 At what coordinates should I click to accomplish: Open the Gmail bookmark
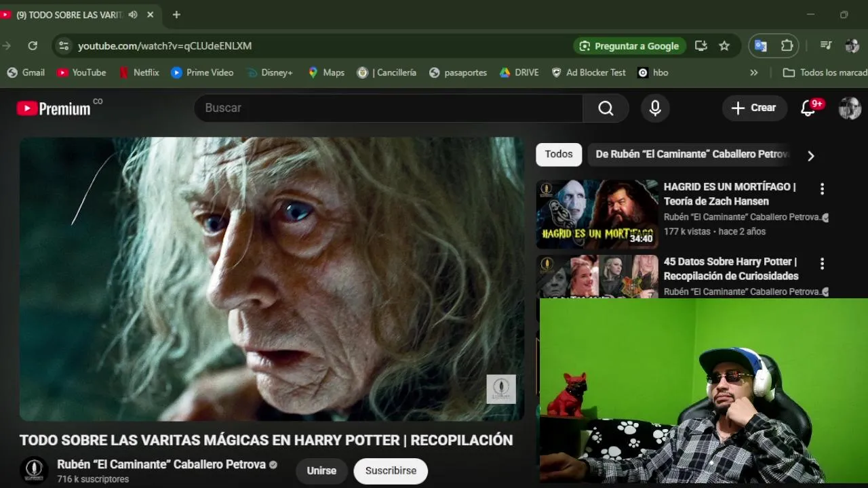point(26,73)
